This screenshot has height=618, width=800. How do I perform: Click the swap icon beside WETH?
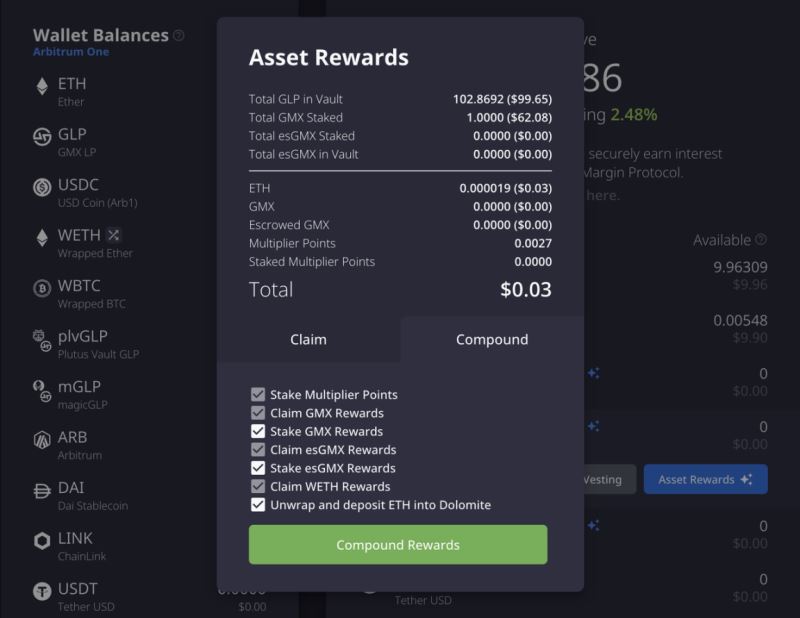click(114, 235)
